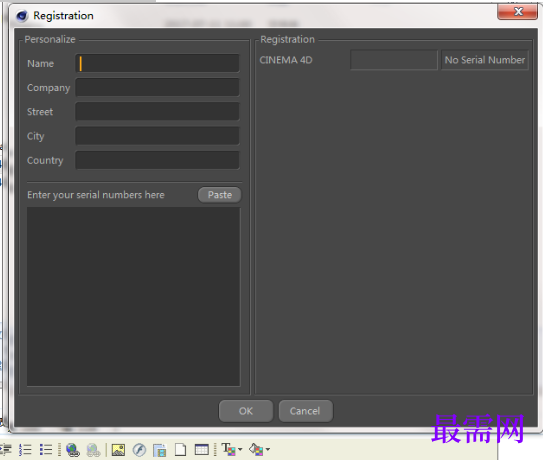Image resolution: width=543 pixels, height=460 pixels.
Task: Click the insert table icon
Action: 202,450
